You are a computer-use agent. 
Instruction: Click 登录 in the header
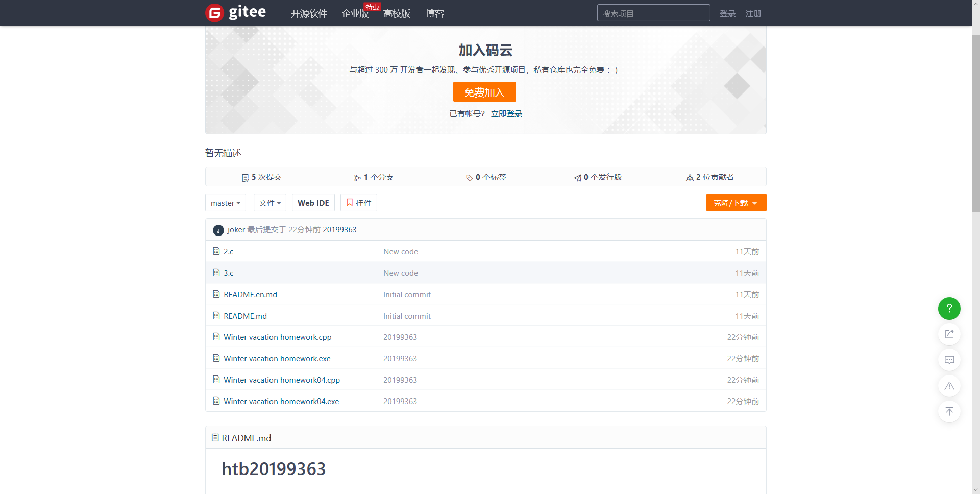point(727,14)
